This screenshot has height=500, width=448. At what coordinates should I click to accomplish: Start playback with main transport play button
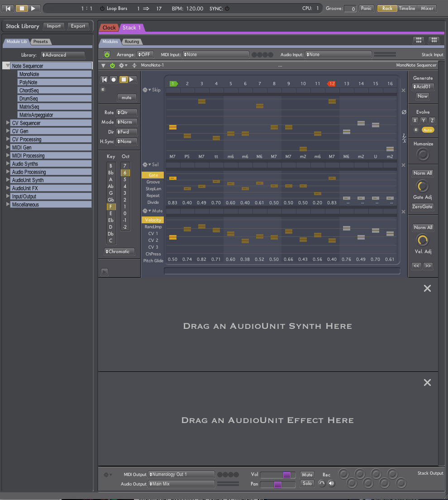33,9
